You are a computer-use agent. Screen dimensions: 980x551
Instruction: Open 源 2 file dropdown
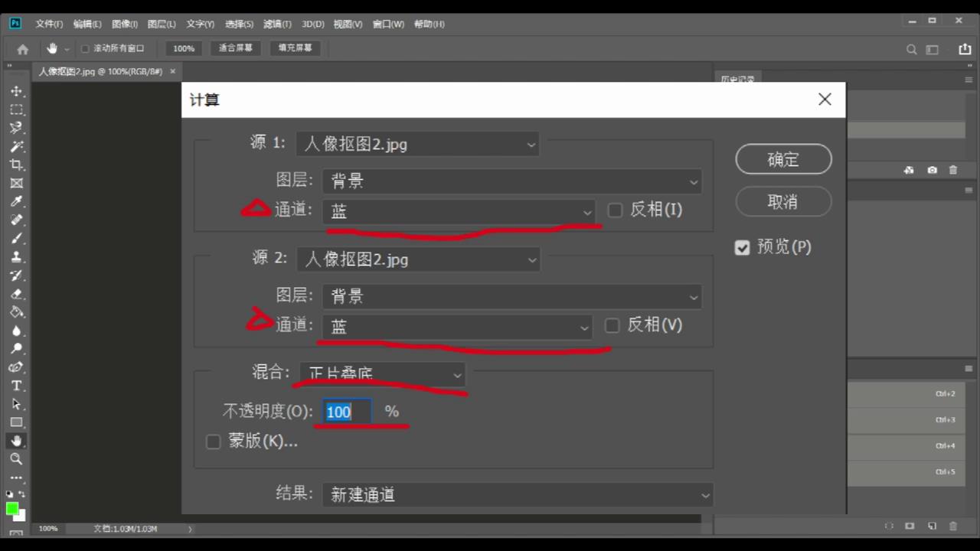point(418,259)
